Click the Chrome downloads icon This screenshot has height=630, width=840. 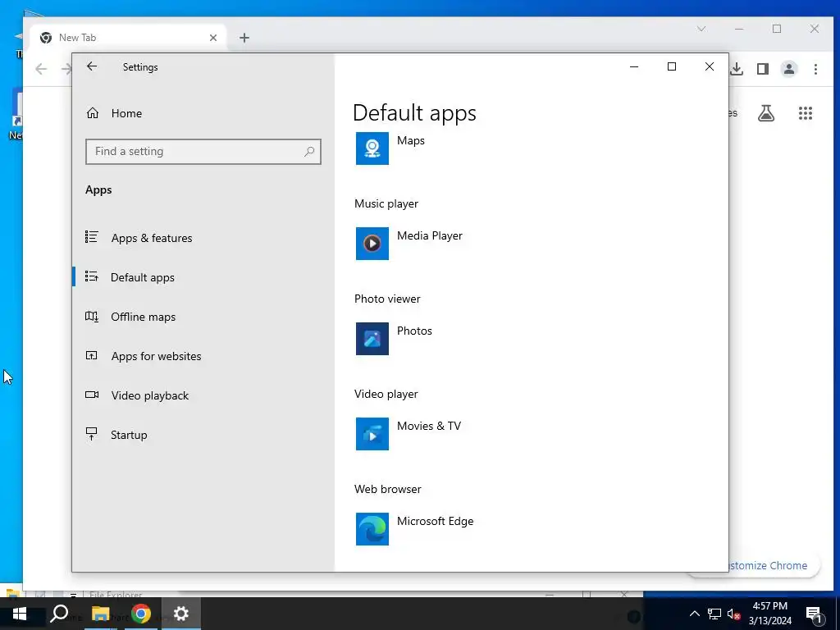coord(737,69)
